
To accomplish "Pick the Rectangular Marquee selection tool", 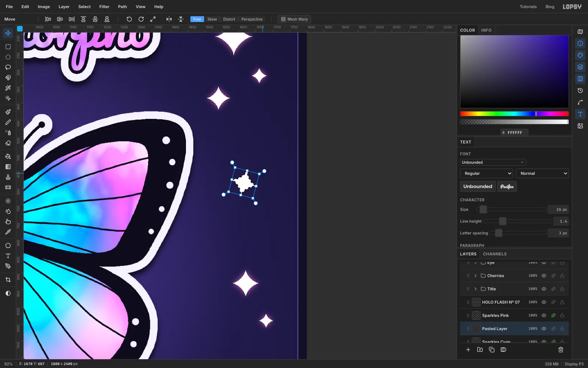I will (8, 47).
